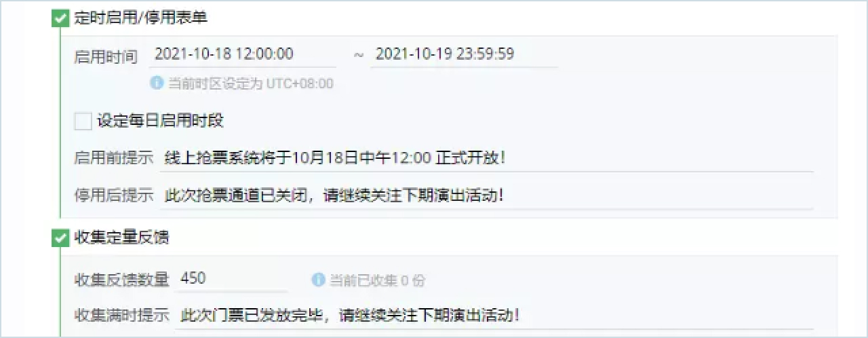This screenshot has width=868, height=338.
Task: Uncheck 收集定量反馈 checkbox
Action: point(60,237)
